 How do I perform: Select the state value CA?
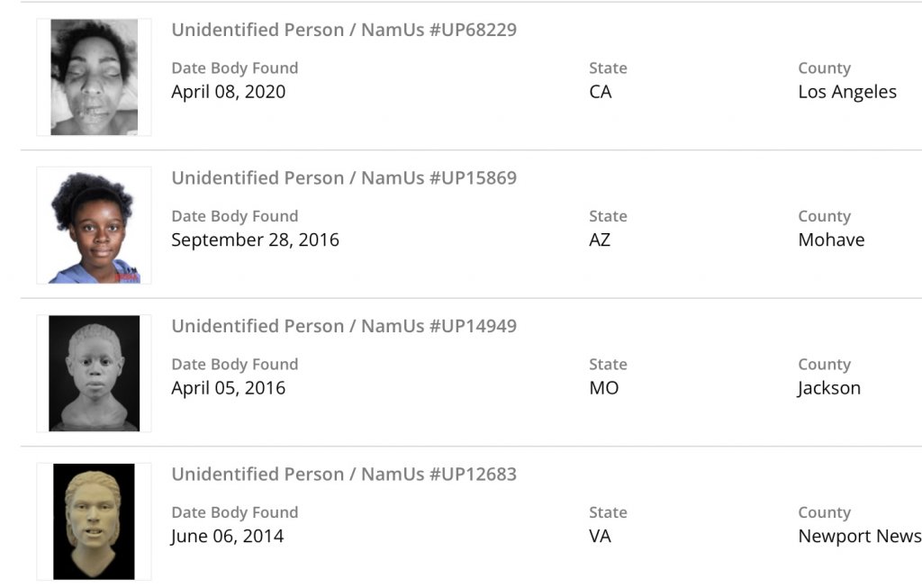click(601, 92)
